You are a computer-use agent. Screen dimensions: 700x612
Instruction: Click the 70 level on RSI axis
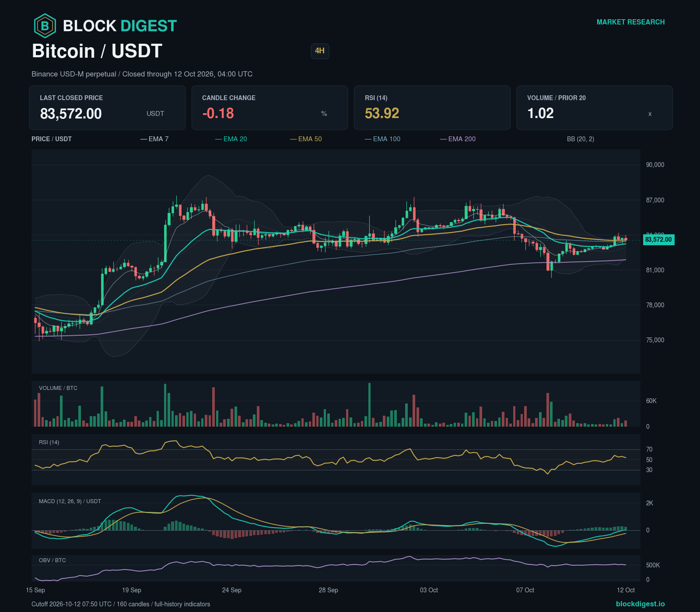pos(649,449)
